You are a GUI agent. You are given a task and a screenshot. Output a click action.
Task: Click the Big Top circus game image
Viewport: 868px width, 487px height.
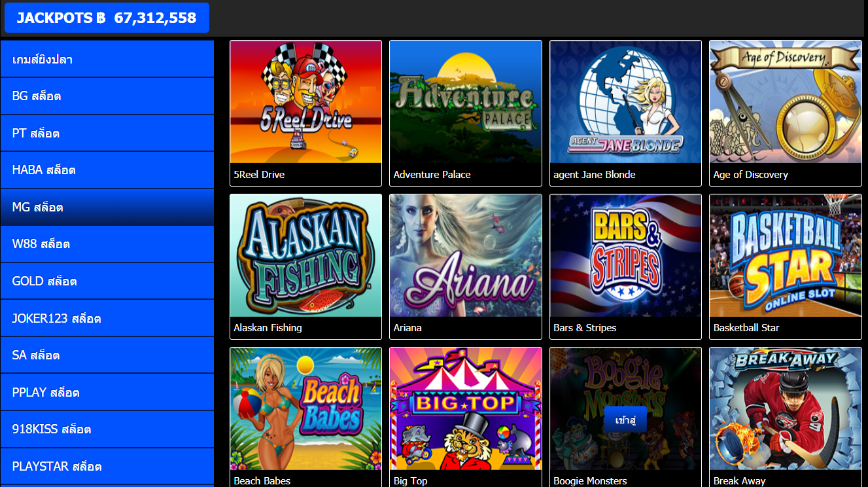[x=465, y=409]
